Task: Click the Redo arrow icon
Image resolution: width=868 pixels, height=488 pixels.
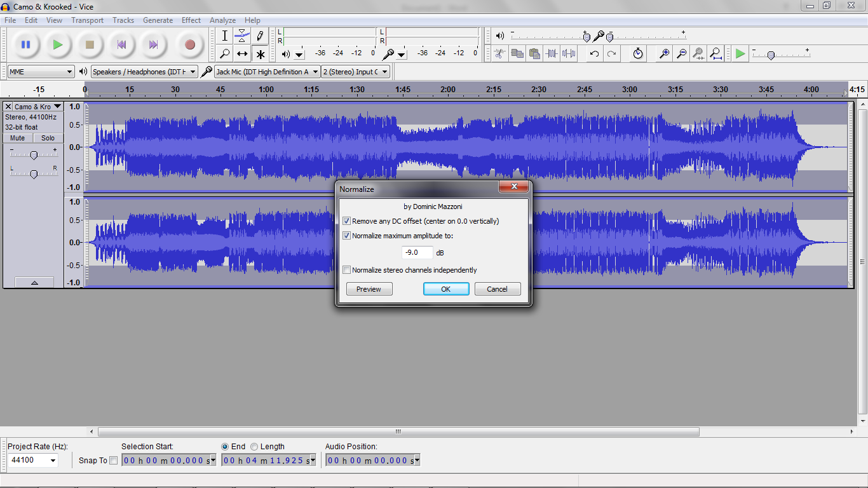Action: (611, 53)
